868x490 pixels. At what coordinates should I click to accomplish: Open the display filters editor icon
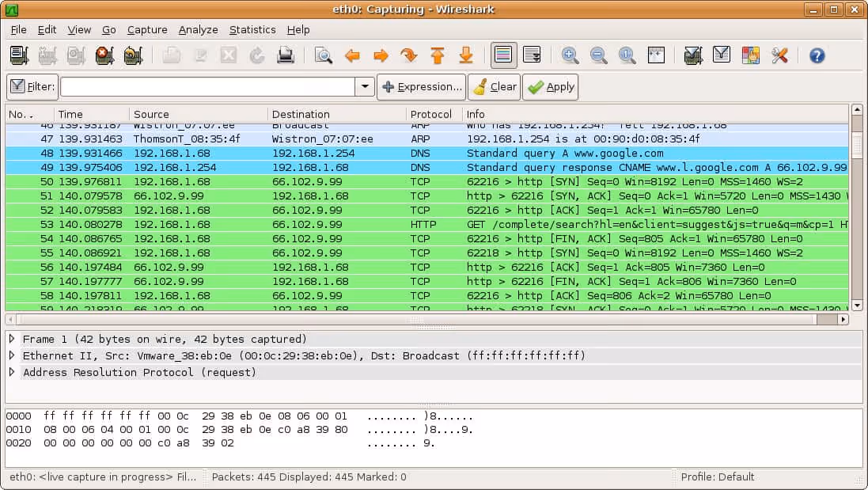[x=722, y=55]
